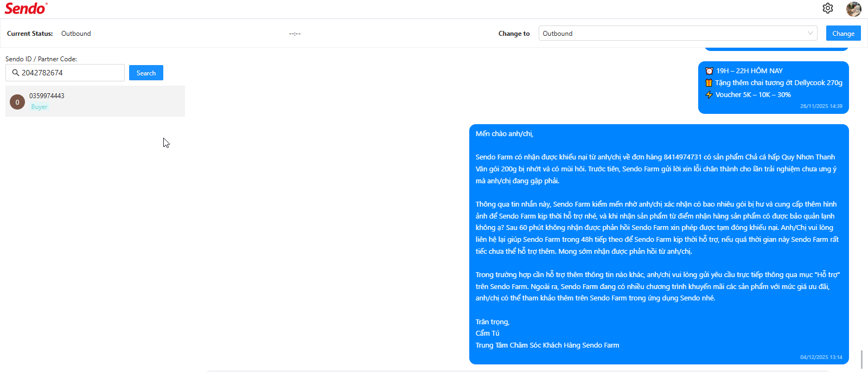Click the Trân trọng closing line
Image resolution: width=868 pixels, height=372 pixels.
pos(493,322)
